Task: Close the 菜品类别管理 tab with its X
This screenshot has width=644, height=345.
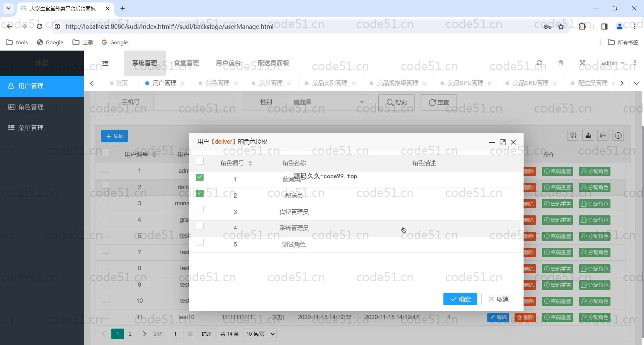Action: 354,83
